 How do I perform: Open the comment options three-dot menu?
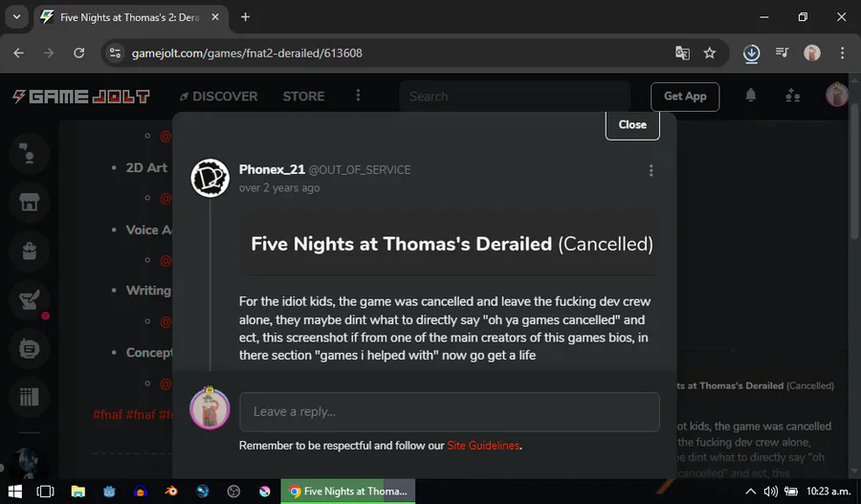point(651,171)
